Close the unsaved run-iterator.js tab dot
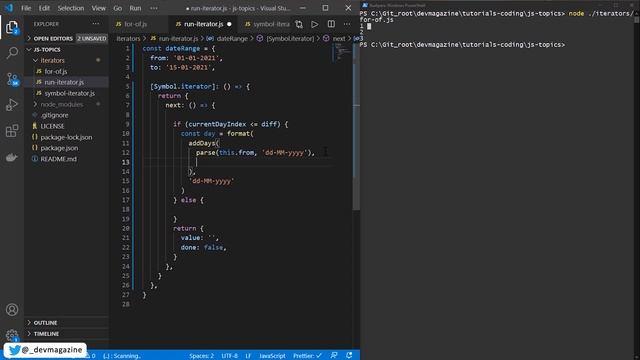 pyautogui.click(x=229, y=24)
